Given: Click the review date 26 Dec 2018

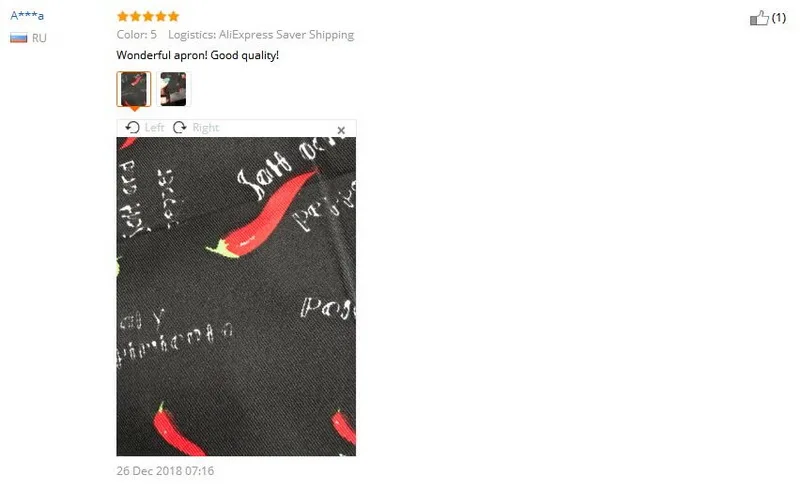Looking at the screenshot, I should pos(165,471).
